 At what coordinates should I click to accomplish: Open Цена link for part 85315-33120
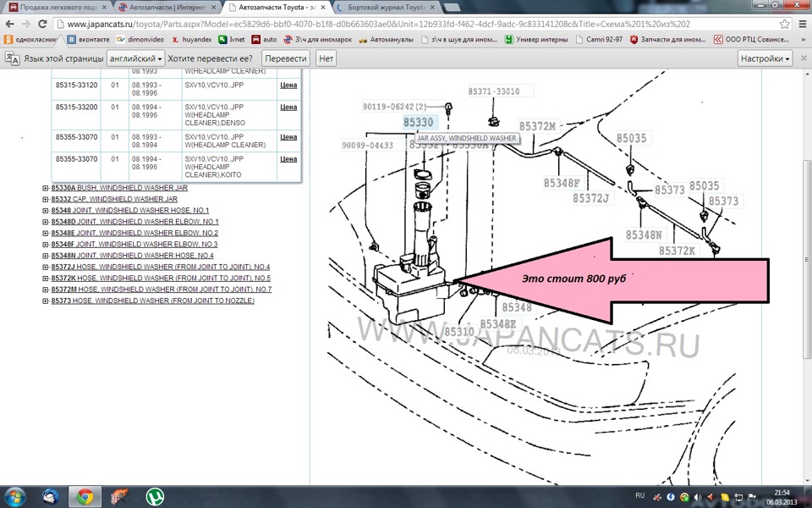(x=288, y=86)
